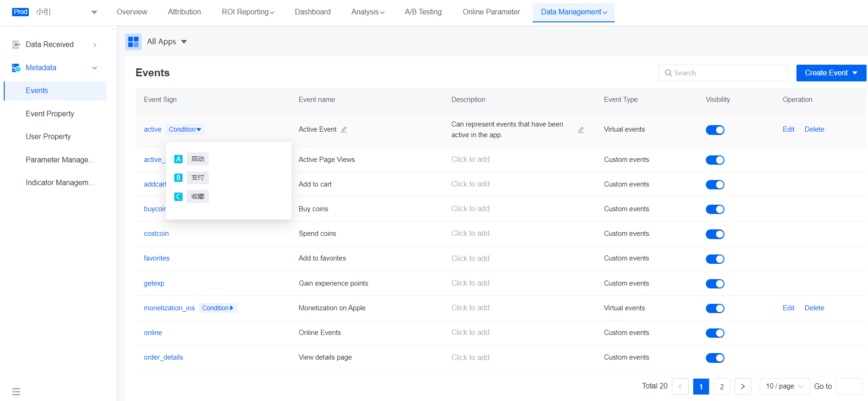Click the Data Received sidebar icon
Viewport: 868px width, 401px height.
(x=16, y=45)
